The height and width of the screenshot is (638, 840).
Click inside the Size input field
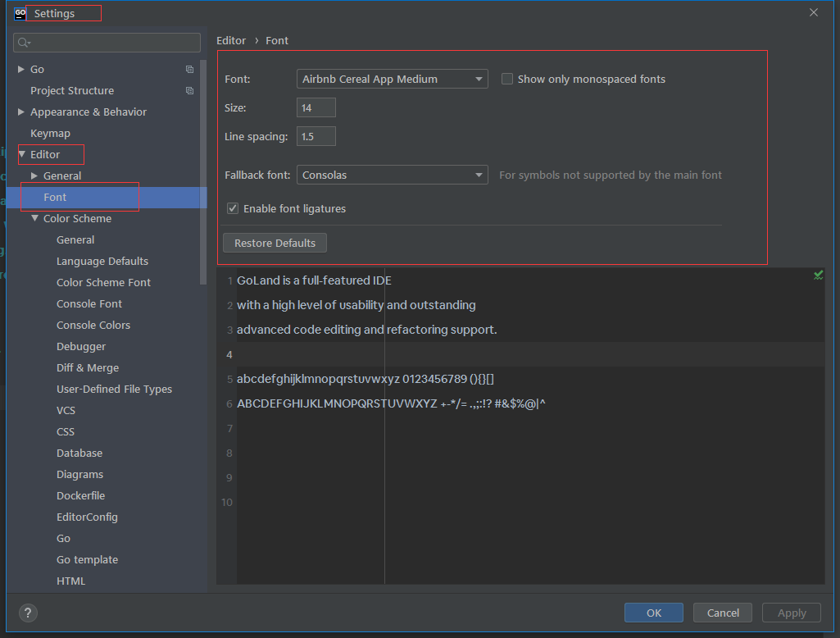click(x=316, y=108)
